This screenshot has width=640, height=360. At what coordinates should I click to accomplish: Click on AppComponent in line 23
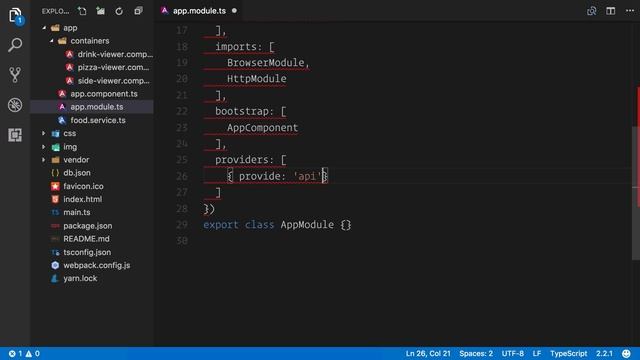click(x=262, y=127)
